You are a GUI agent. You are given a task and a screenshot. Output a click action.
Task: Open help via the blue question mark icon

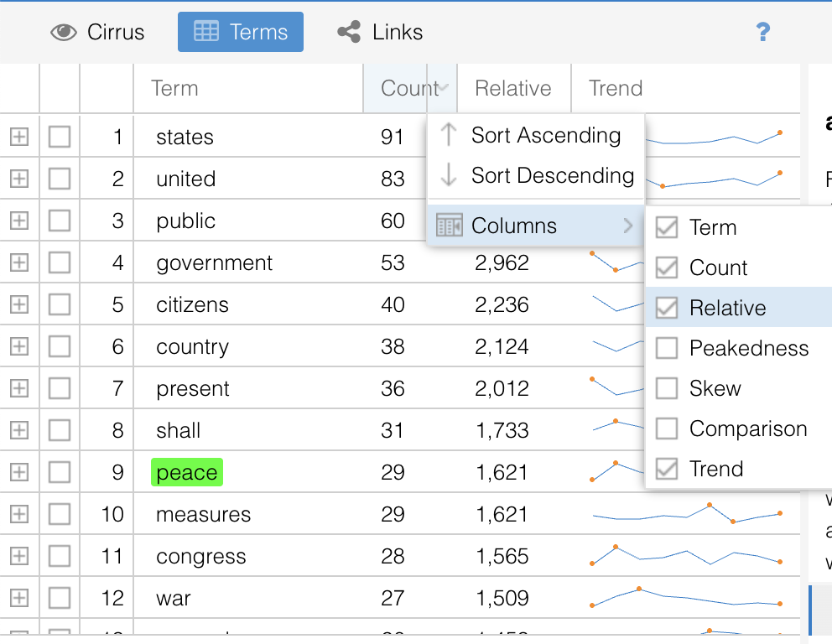pos(762,32)
